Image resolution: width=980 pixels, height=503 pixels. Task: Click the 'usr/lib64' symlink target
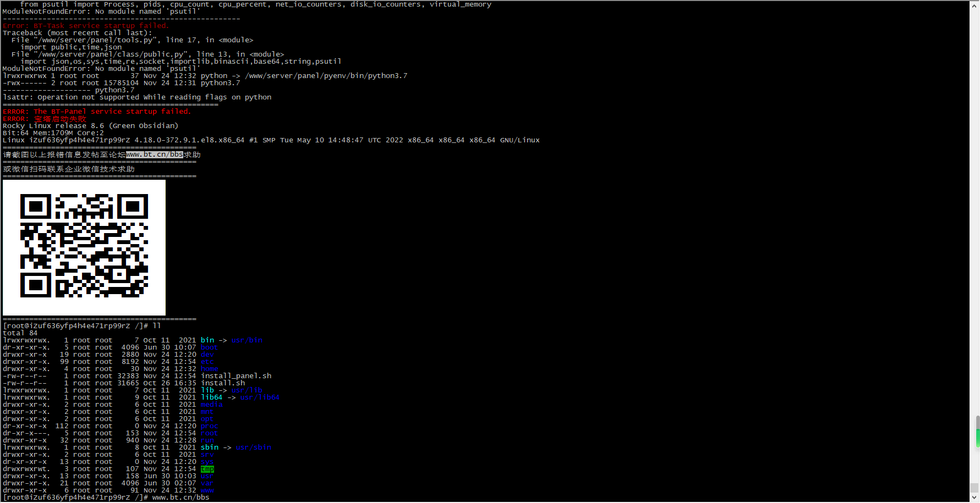(260, 397)
